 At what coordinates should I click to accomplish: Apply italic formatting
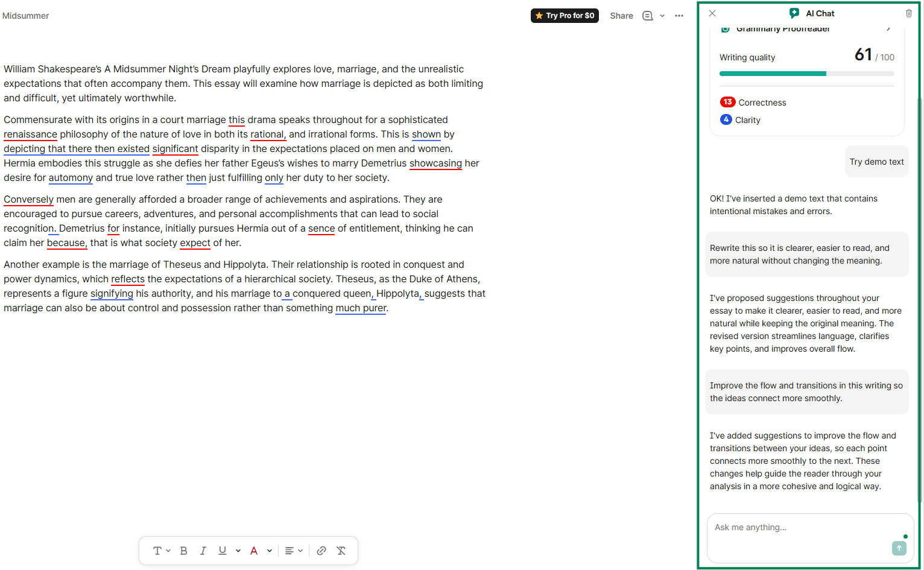(x=203, y=550)
